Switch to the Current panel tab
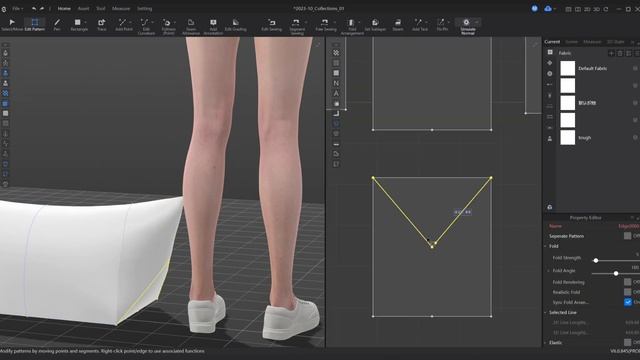640x360 pixels. point(552,42)
